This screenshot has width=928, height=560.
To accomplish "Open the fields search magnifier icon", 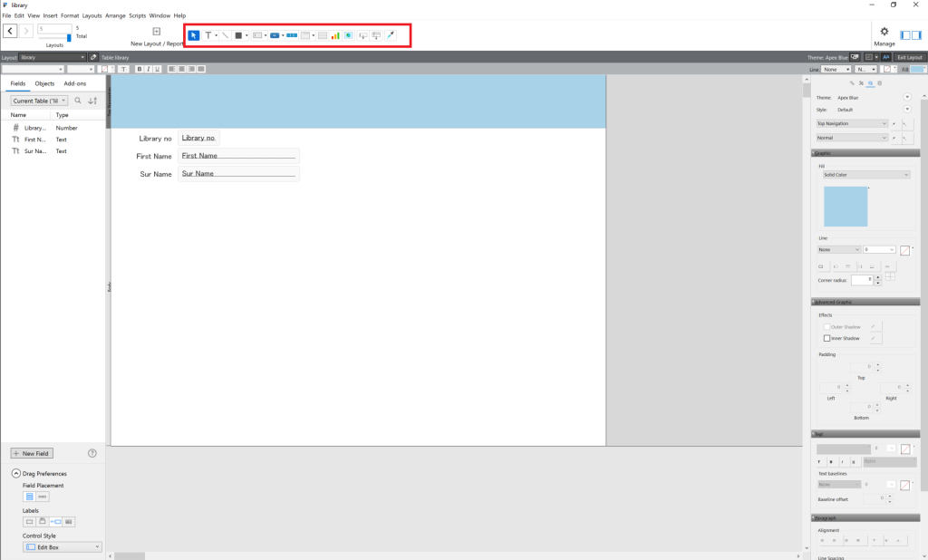I will pos(77,101).
